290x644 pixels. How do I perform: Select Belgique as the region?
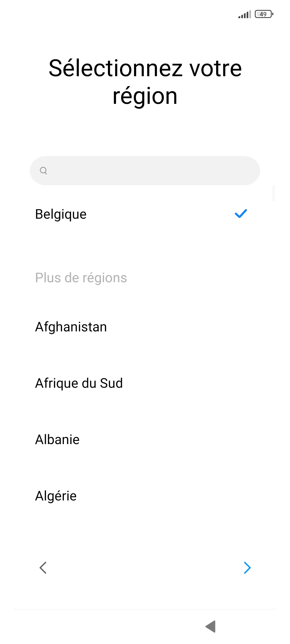61,214
